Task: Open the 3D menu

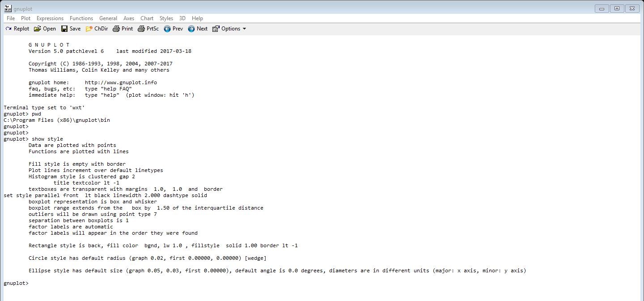Action: 182,18
